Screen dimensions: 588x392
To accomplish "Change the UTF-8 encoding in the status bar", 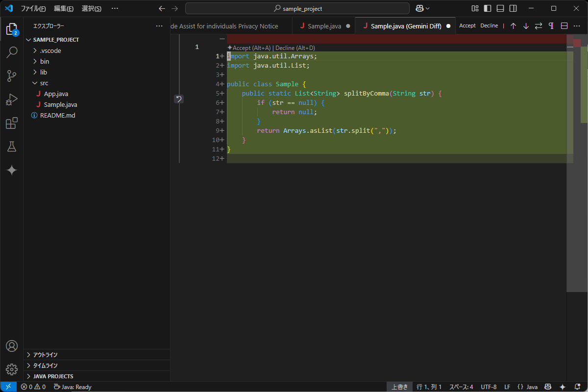I will coord(489,387).
